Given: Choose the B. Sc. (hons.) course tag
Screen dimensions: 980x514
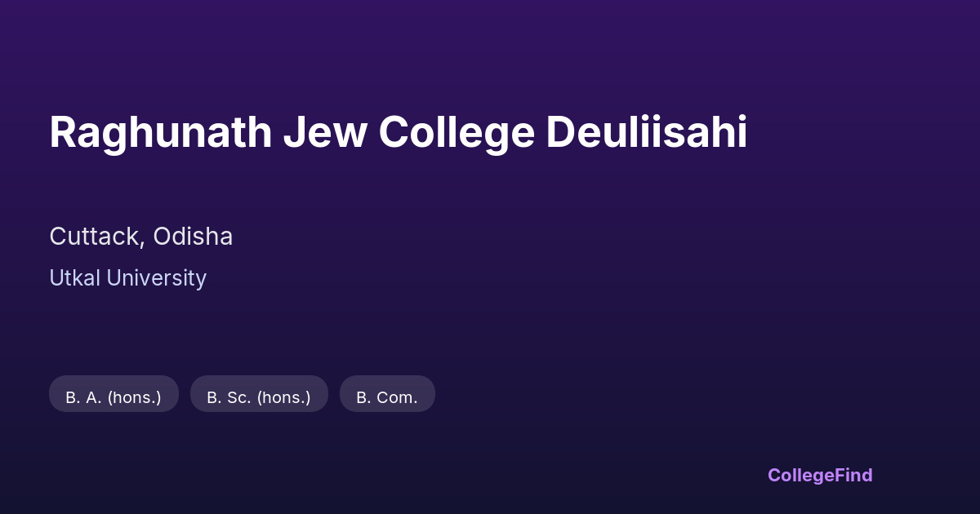Looking at the screenshot, I should click(x=259, y=397).
